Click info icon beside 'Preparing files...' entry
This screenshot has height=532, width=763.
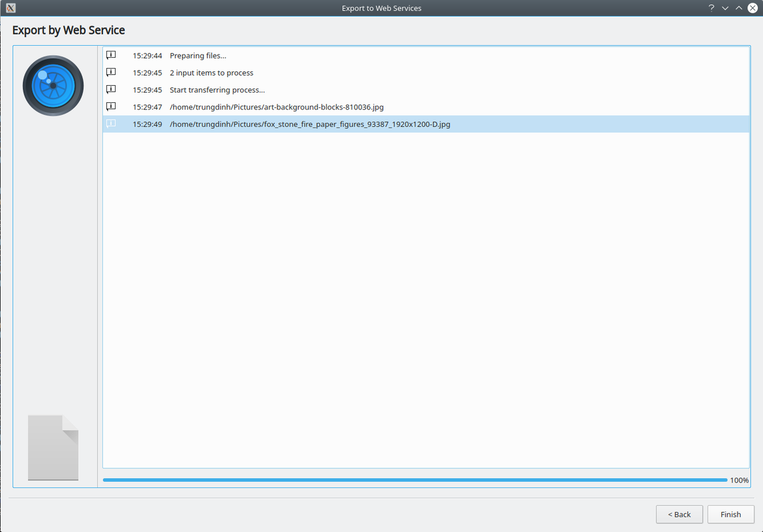(111, 55)
